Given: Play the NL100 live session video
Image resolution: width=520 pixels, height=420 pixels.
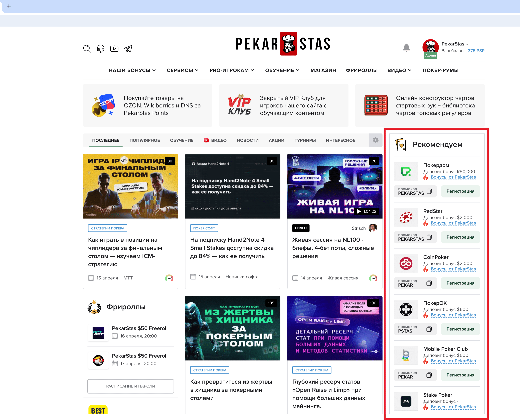Looking at the screenshot, I should pos(359,212).
